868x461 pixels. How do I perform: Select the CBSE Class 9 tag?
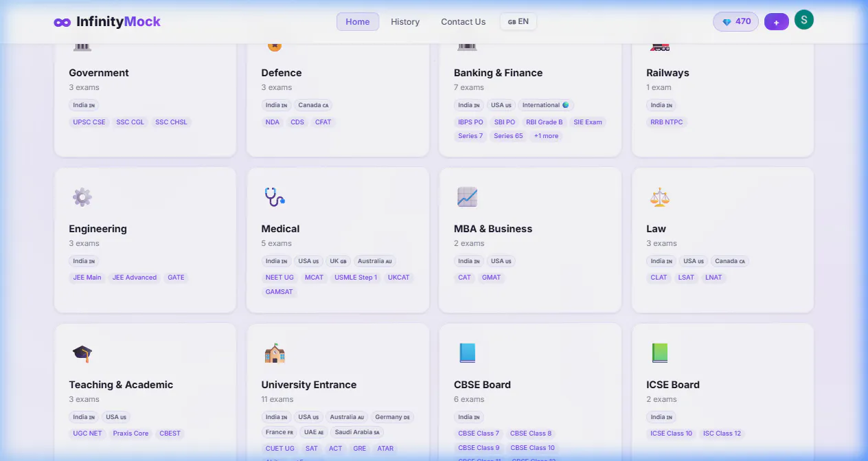[x=479, y=448]
